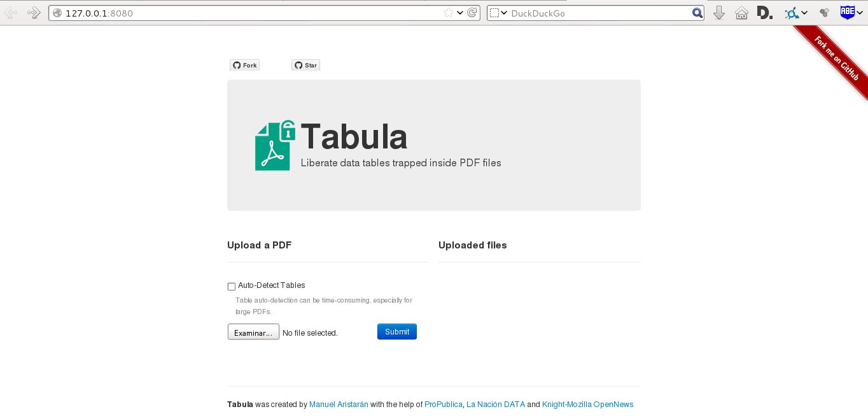Click the search magnifier icon in search box

[x=697, y=13]
